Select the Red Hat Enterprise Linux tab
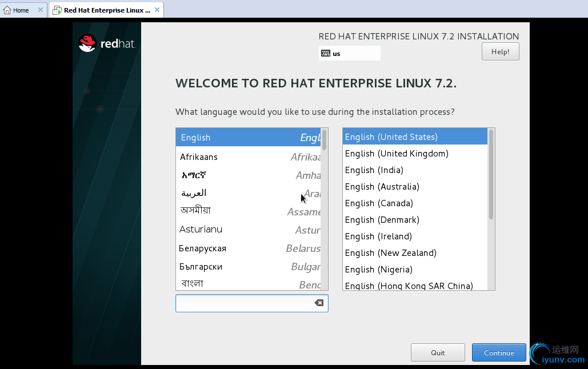588x369 pixels. coord(107,10)
